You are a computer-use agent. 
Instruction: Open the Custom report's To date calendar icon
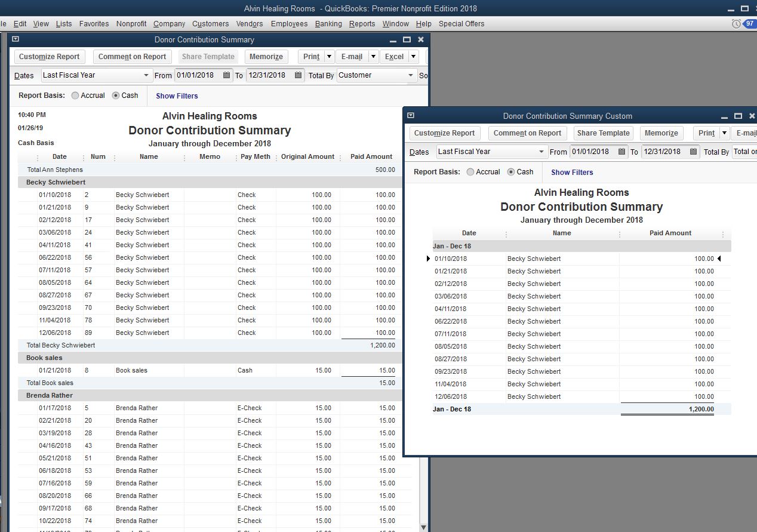(693, 152)
